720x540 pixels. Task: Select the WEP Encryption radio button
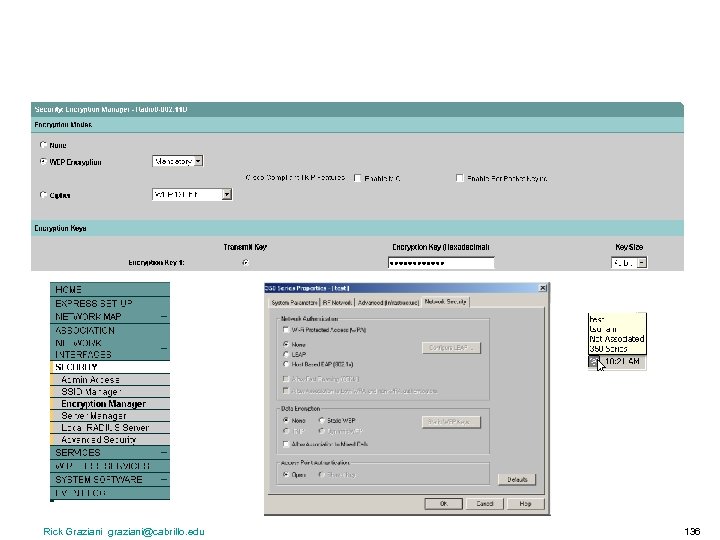click(43, 162)
